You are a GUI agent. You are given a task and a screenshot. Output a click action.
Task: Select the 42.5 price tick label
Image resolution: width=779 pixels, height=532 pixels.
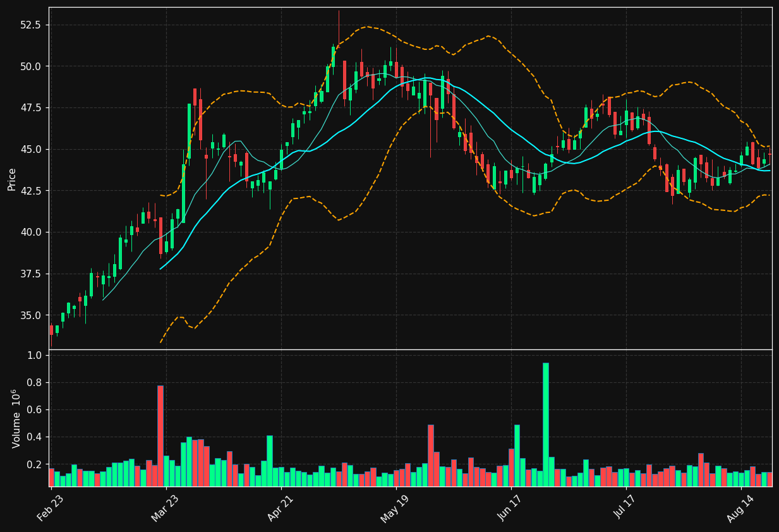point(31,191)
